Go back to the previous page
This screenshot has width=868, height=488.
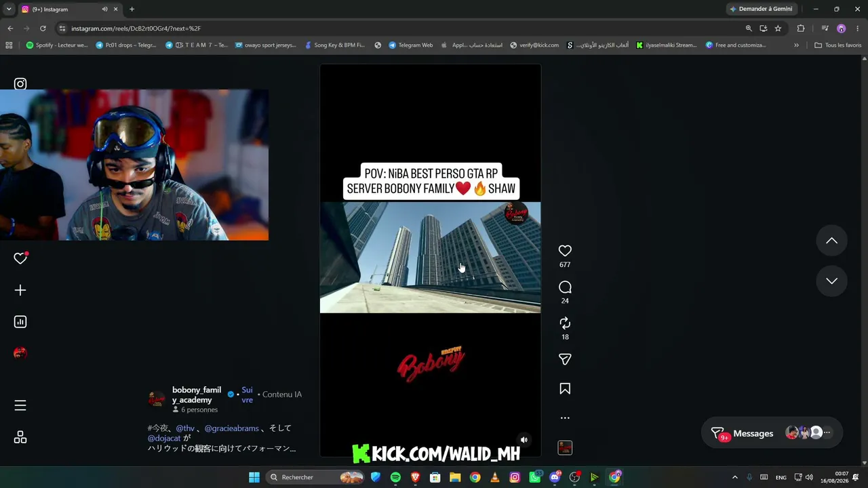pos(10,28)
